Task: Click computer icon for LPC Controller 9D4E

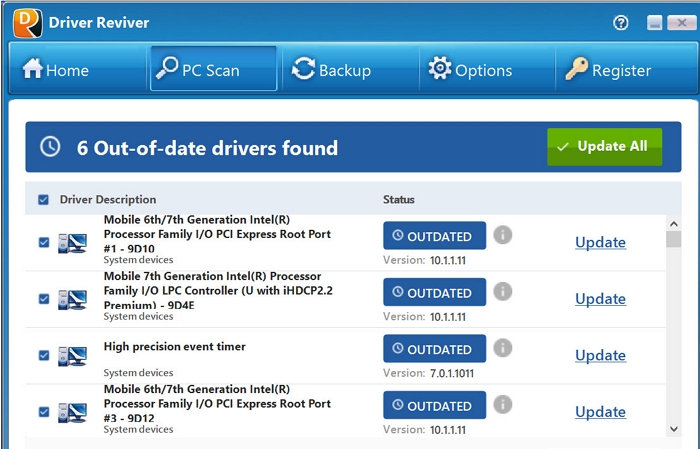Action: click(72, 299)
